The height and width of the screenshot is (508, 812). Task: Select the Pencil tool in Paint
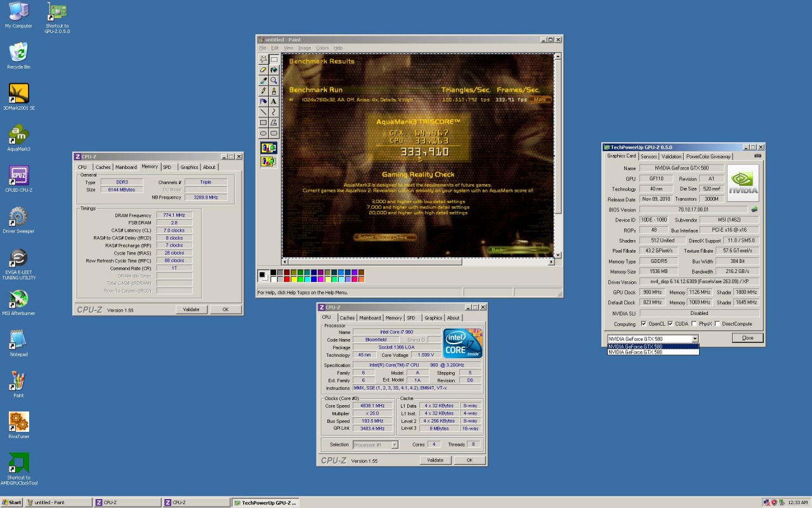pos(263,91)
